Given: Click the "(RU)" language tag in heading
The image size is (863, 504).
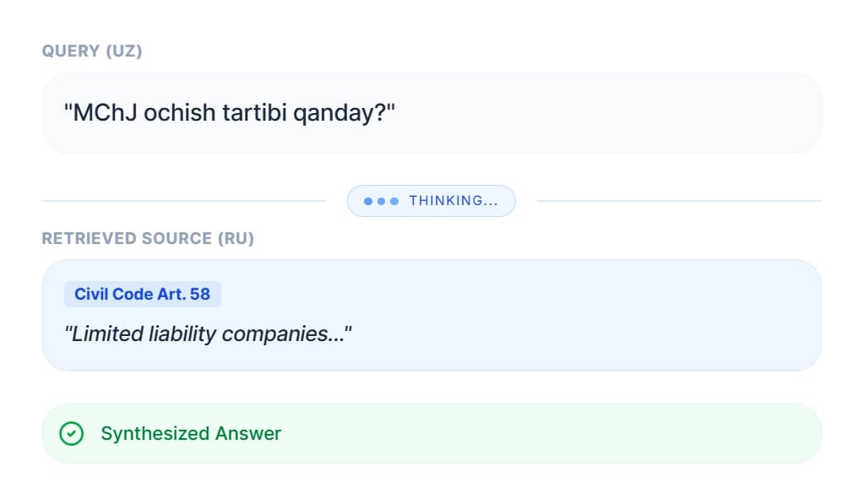Looking at the screenshot, I should 236,239.
